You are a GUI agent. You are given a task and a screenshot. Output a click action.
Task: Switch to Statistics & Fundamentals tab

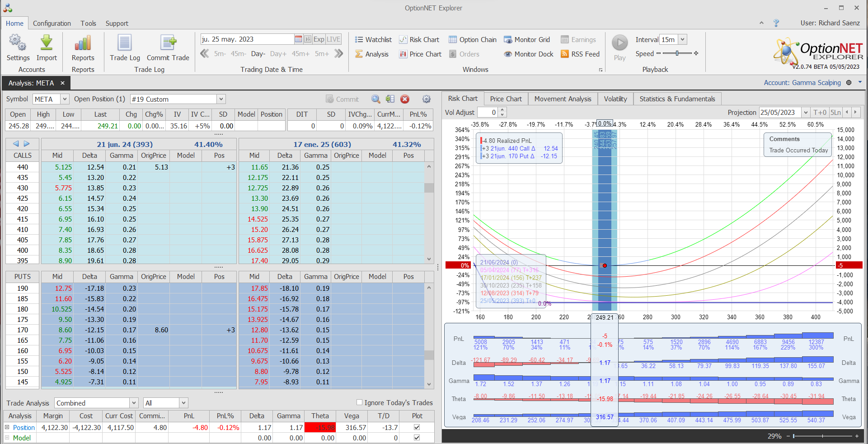pyautogui.click(x=677, y=99)
